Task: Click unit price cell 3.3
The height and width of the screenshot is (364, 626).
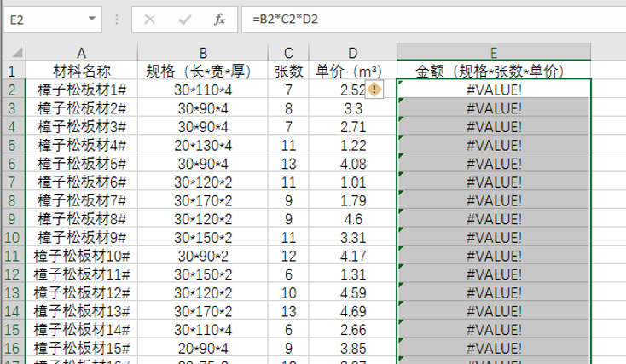Action: (x=352, y=107)
